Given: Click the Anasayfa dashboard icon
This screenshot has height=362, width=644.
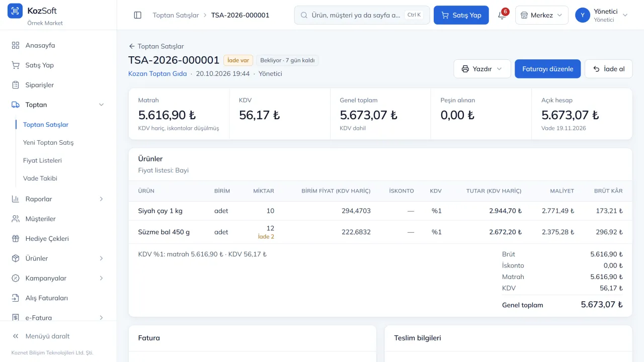Looking at the screenshot, I should [x=16, y=45].
